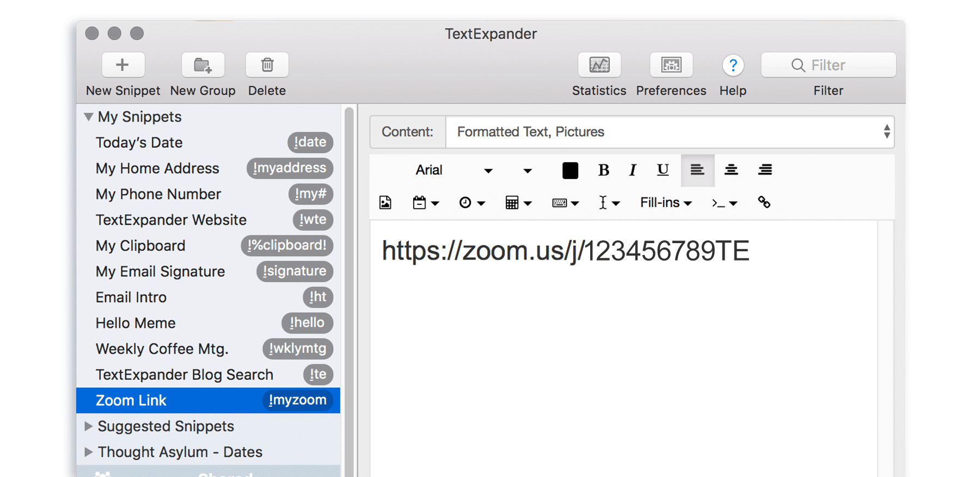Viewport: 980px width, 477px height.
Task: Click the red close window button
Action: [92, 34]
